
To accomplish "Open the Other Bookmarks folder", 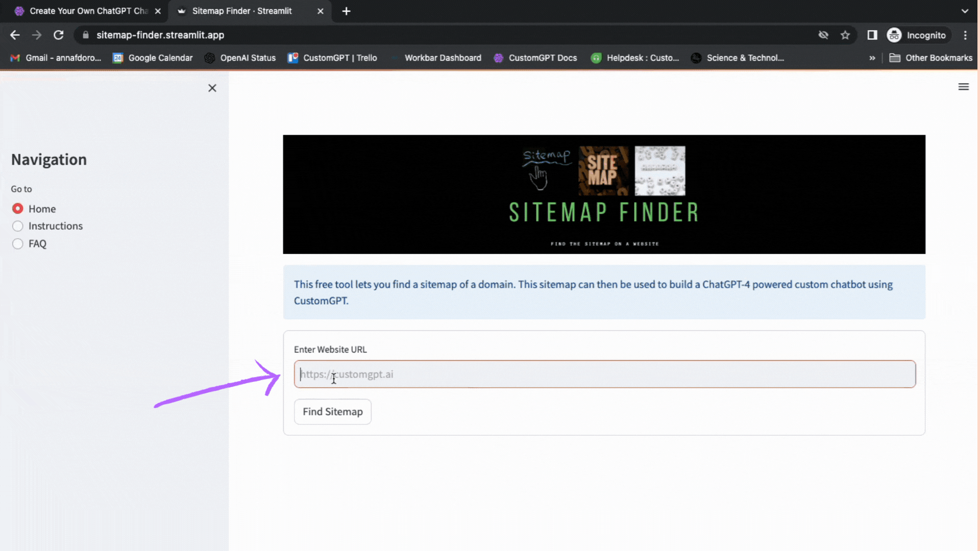I will pos(931,58).
